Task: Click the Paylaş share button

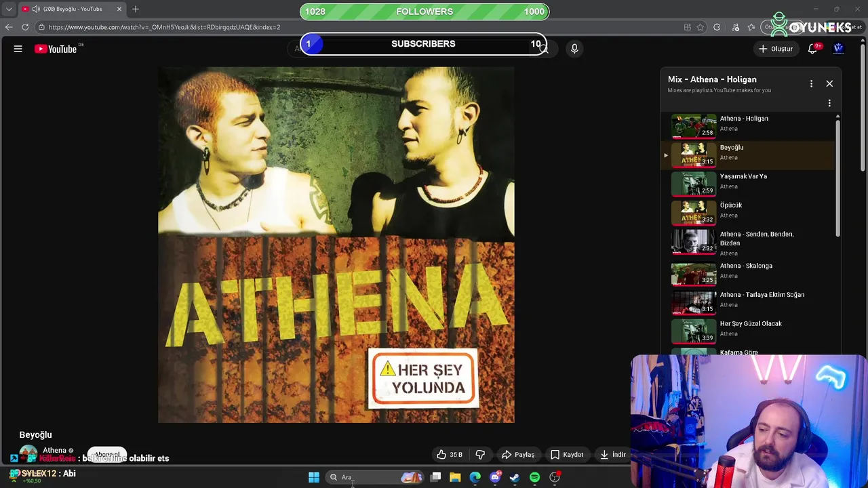Action: click(518, 455)
